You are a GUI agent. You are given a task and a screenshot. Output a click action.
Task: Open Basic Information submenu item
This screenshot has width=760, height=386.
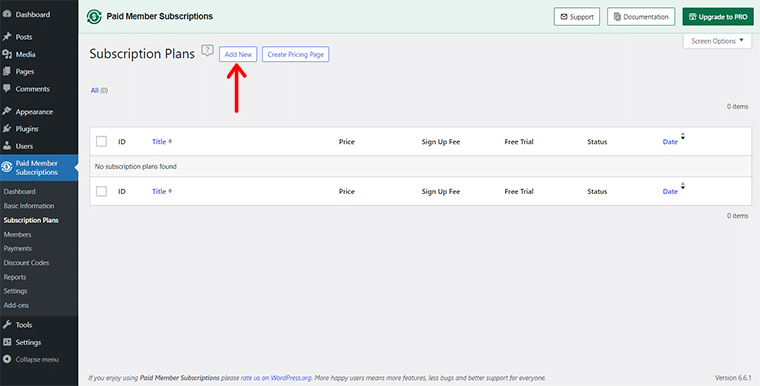click(29, 206)
